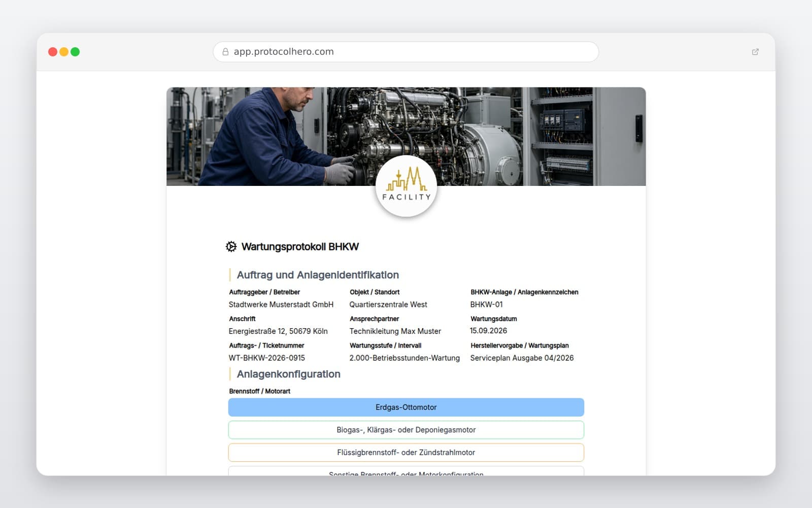
Task: Click the Facility logo badge
Action: [406, 186]
